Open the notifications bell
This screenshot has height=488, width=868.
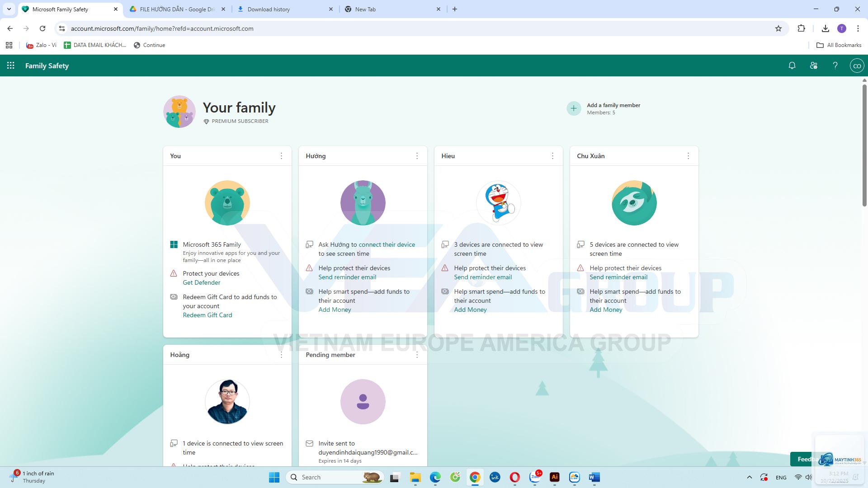tap(792, 66)
